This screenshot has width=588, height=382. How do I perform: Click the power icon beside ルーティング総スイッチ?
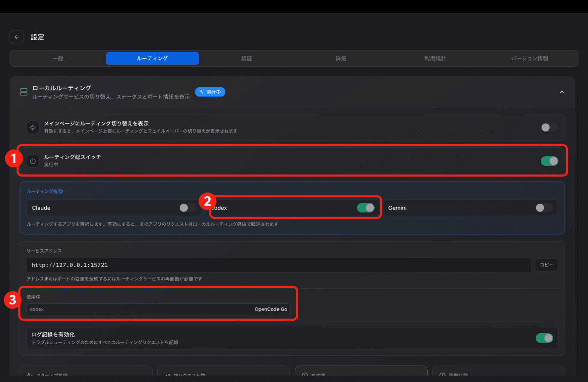coord(33,161)
